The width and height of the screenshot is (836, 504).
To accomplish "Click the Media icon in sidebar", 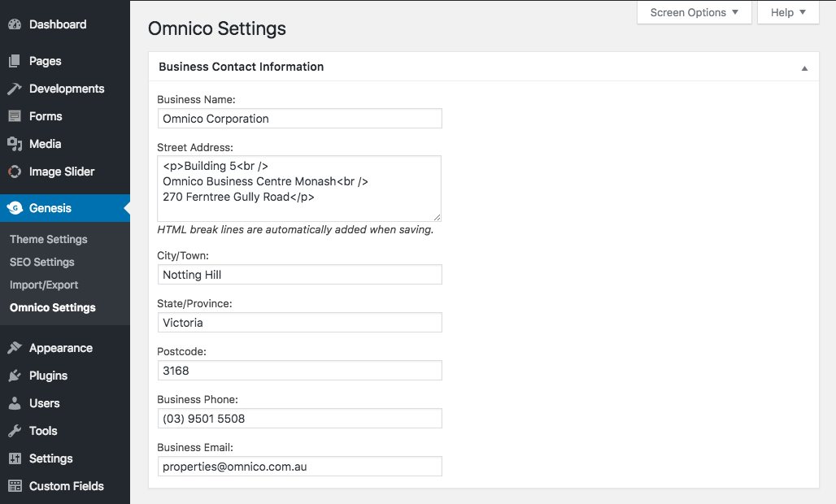I will tap(15, 144).
